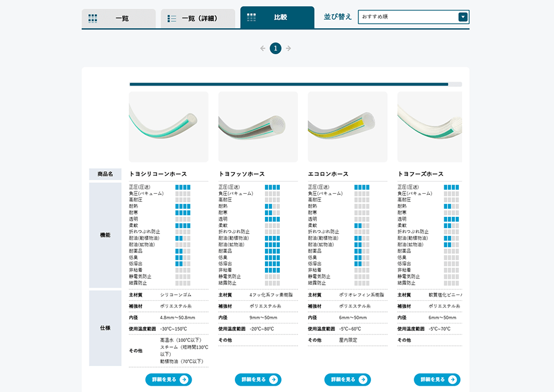Click the -5℃~70℃ temperature range value
The image size is (554, 392).
(440, 329)
